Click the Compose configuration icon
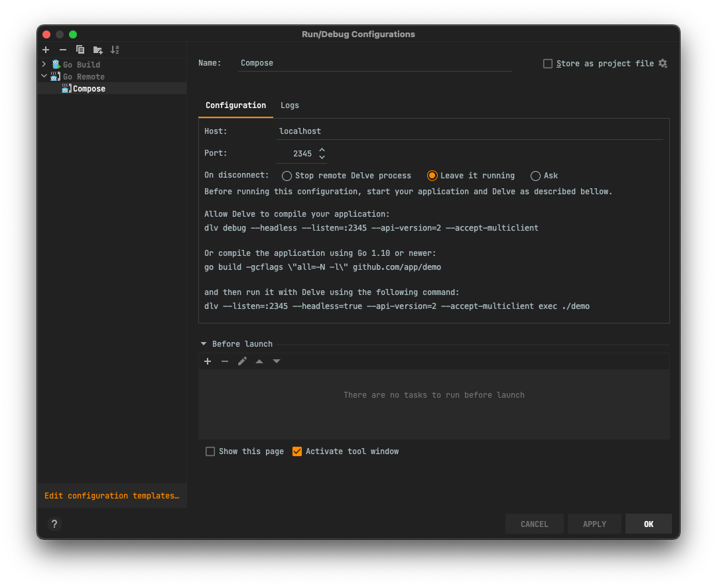Screen dimensions: 717x588 [67, 88]
